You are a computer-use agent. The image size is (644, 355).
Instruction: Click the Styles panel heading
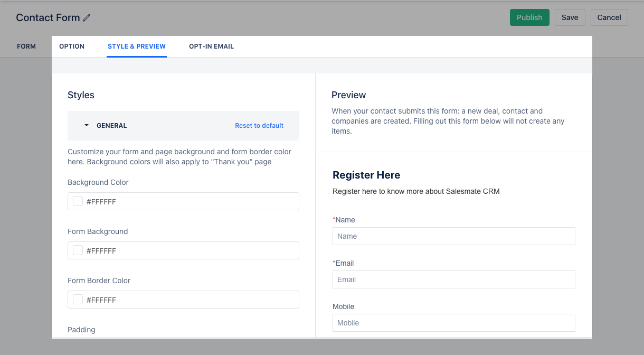tap(81, 95)
